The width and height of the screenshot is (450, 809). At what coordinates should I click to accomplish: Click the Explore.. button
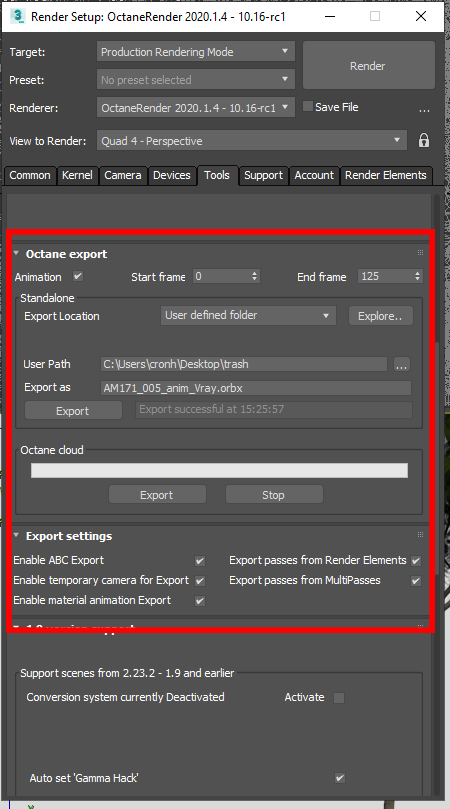pyautogui.click(x=380, y=316)
